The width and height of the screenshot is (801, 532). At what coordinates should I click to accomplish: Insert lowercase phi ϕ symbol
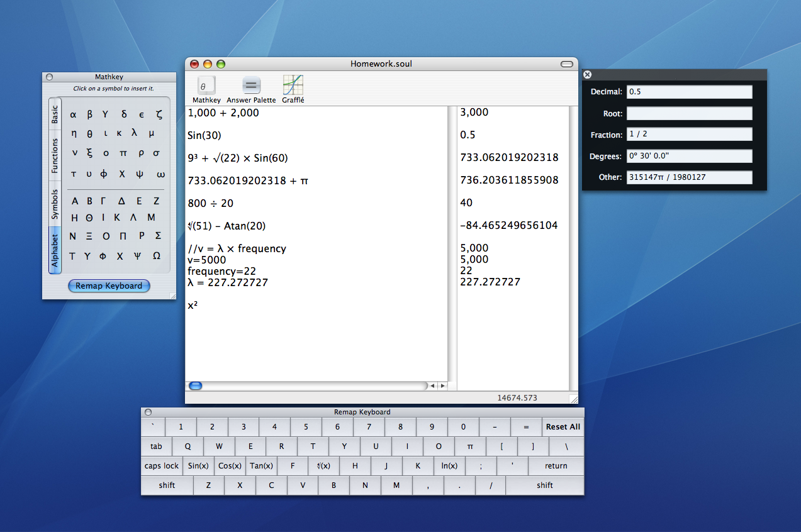pyautogui.click(x=104, y=174)
